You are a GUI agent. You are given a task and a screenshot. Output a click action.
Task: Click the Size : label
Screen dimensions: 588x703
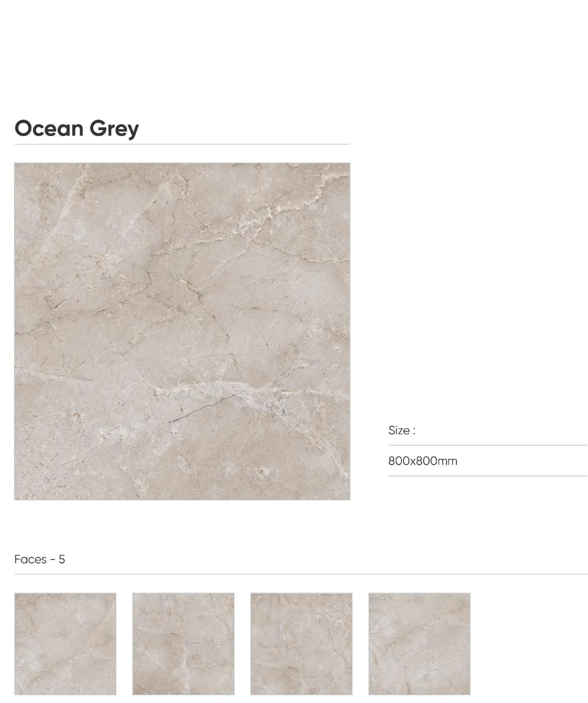coord(402,431)
